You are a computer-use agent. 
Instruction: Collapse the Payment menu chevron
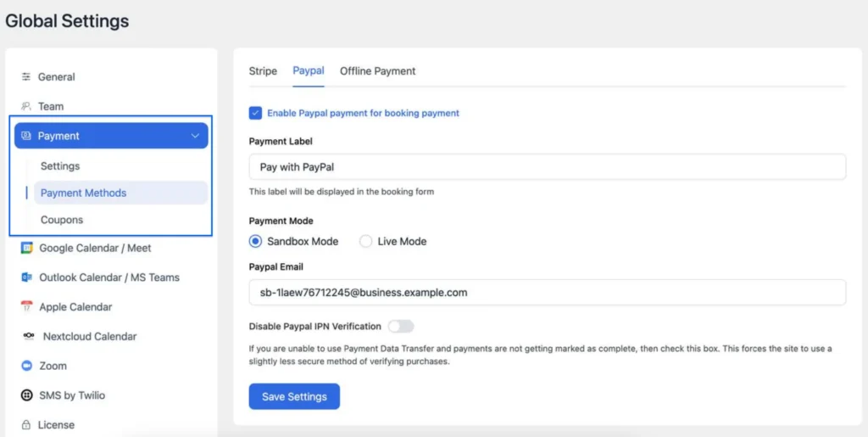[x=195, y=136]
